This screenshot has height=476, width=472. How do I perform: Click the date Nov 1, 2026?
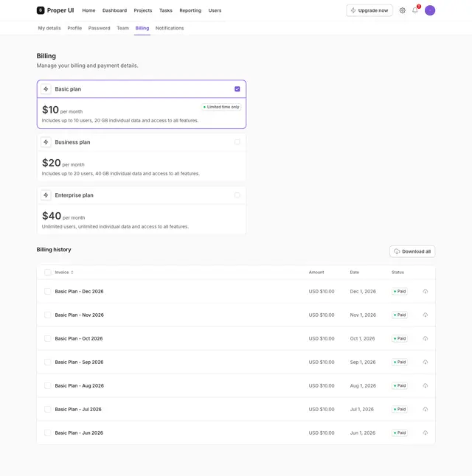[363, 315]
